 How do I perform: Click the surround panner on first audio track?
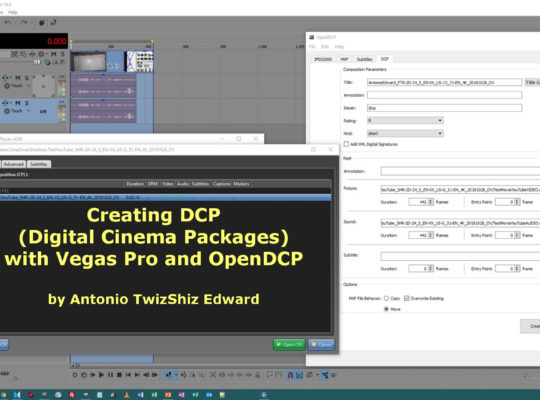tap(44, 86)
